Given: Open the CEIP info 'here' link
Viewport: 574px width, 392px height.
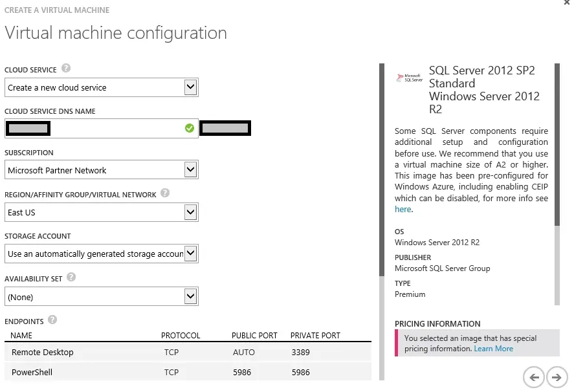Looking at the screenshot, I should (x=403, y=209).
